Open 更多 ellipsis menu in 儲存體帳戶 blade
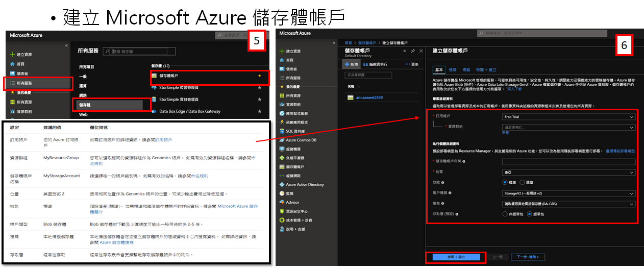644x269 pixels. 412,65
